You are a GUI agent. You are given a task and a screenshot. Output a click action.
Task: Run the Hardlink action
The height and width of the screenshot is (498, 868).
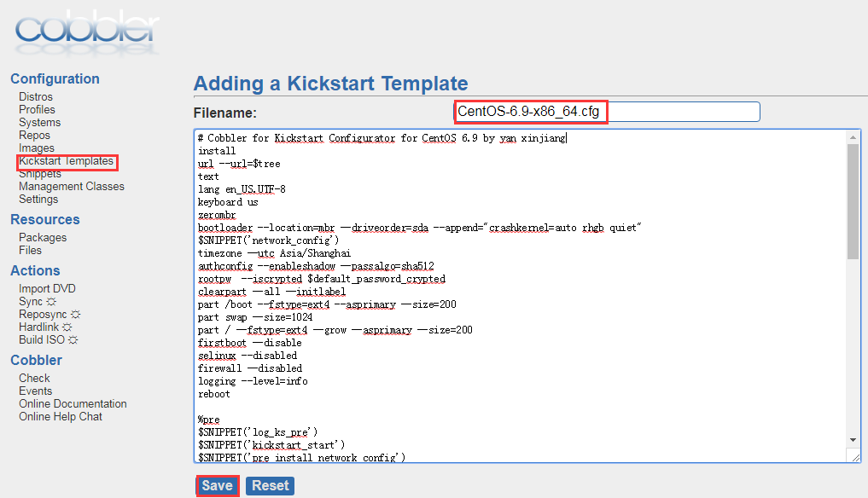[x=45, y=327]
